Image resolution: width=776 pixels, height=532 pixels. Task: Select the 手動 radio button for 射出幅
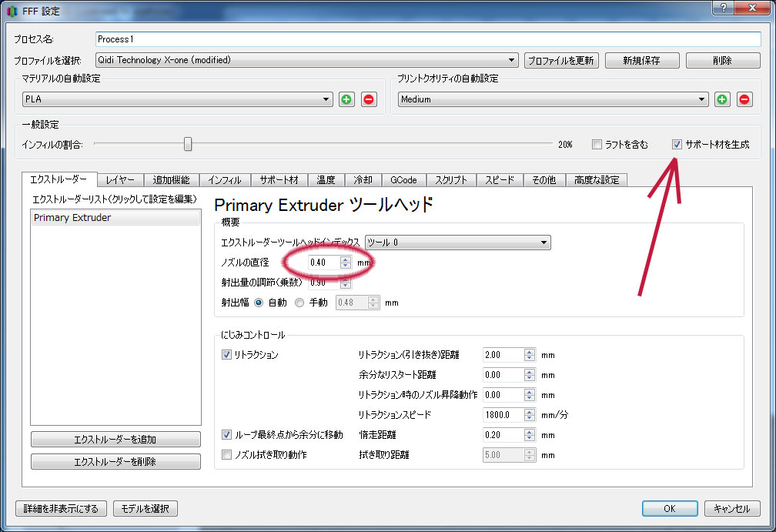click(x=299, y=303)
